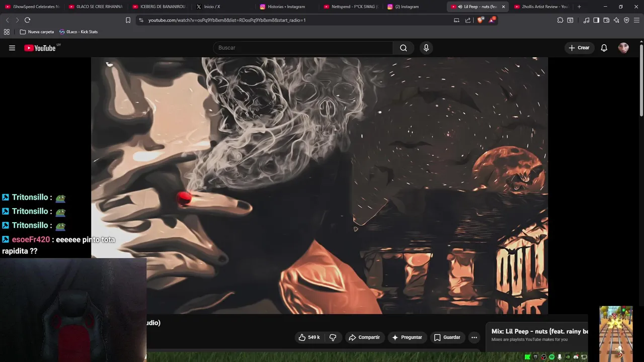Open Nueva carpeta bookmarks folder
Image resolution: width=644 pixels, height=362 pixels.
point(37,32)
